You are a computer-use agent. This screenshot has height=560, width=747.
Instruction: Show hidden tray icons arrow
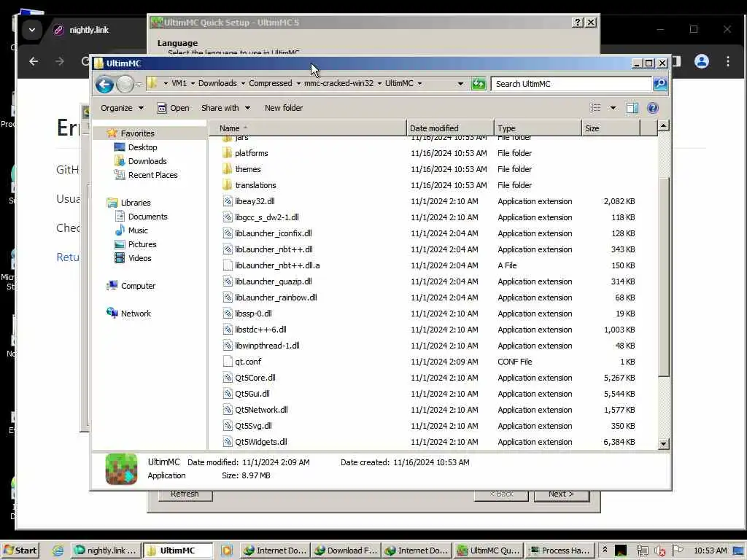[x=605, y=550]
